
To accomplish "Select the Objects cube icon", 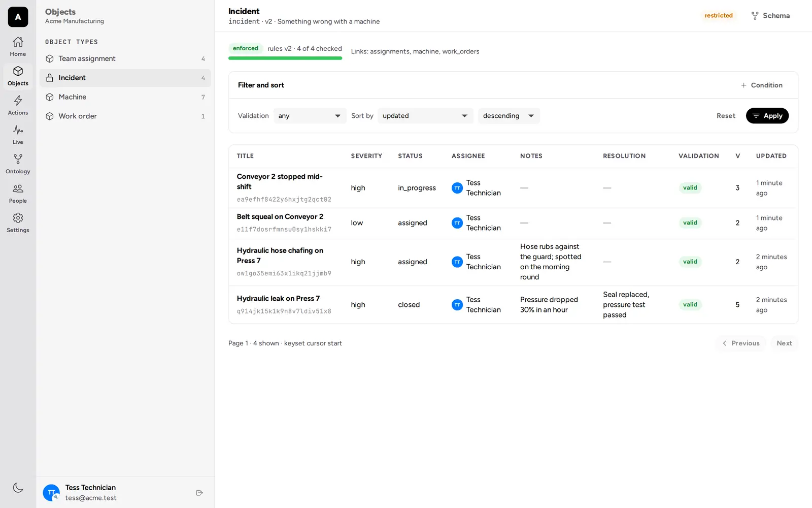I will (x=18, y=71).
